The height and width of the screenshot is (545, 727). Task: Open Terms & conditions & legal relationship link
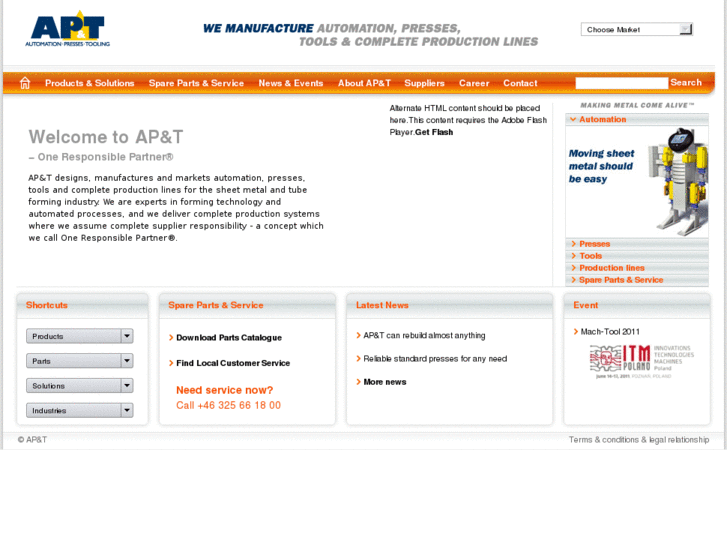tap(639, 440)
